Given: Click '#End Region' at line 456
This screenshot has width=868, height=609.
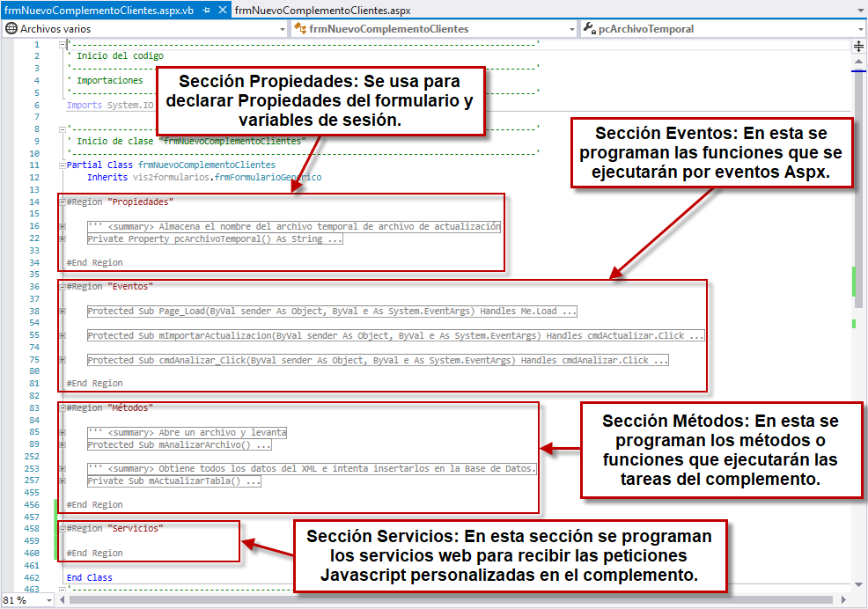Looking at the screenshot, I should point(94,505).
